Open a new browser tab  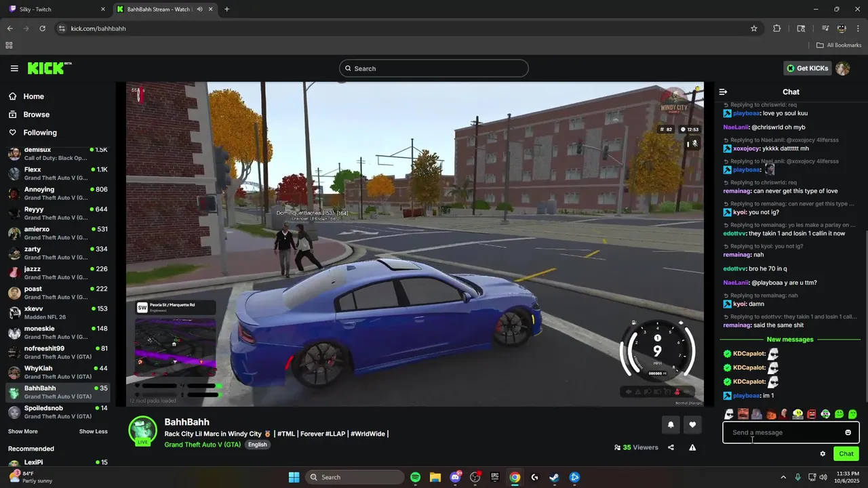(x=226, y=9)
